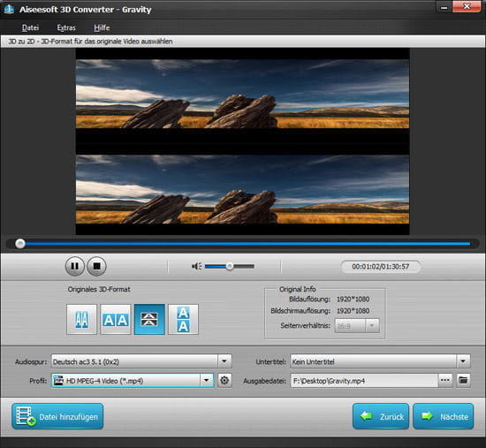Click the time display 00:01:02/01:30:57
This screenshot has height=448, width=486.
click(381, 267)
